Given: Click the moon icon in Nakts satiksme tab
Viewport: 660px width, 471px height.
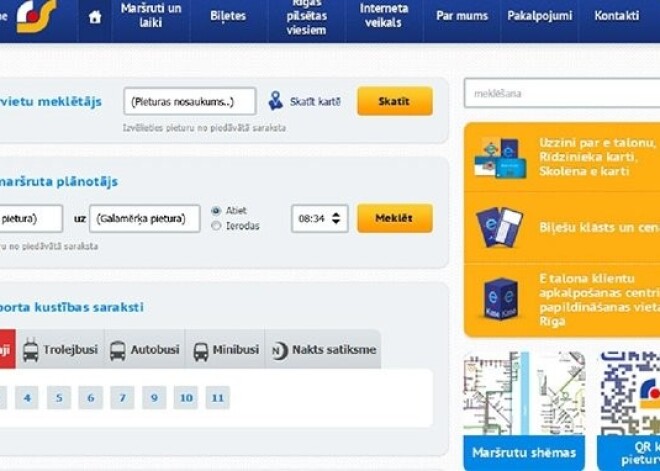Looking at the screenshot, I should 279,351.
